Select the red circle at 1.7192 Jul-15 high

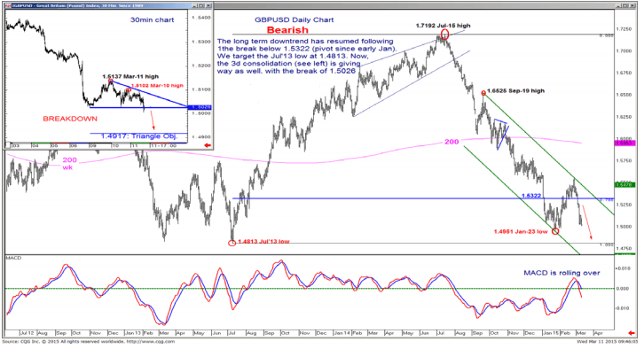tap(444, 34)
